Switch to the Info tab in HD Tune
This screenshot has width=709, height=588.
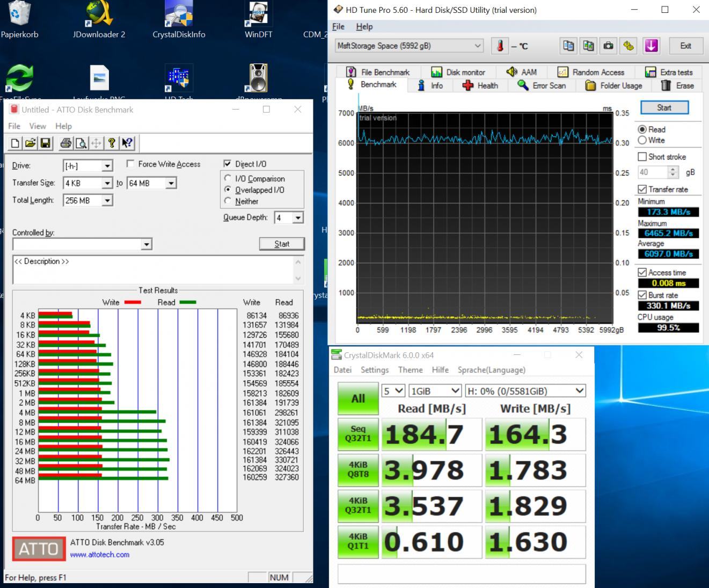tap(430, 85)
